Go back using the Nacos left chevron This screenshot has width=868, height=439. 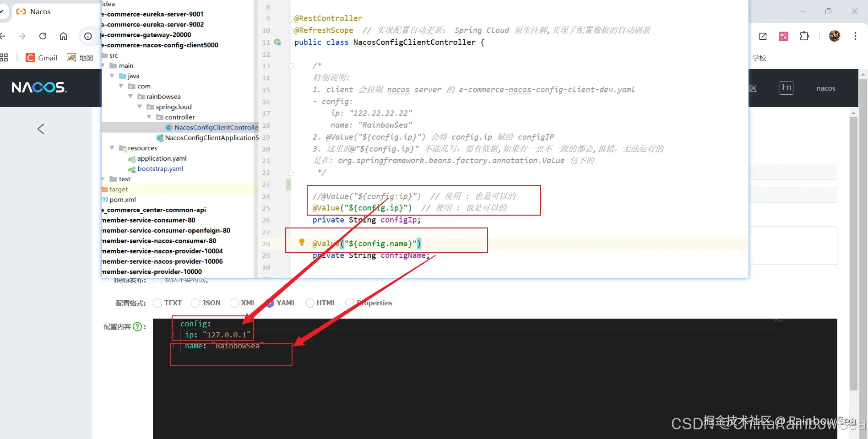41,129
